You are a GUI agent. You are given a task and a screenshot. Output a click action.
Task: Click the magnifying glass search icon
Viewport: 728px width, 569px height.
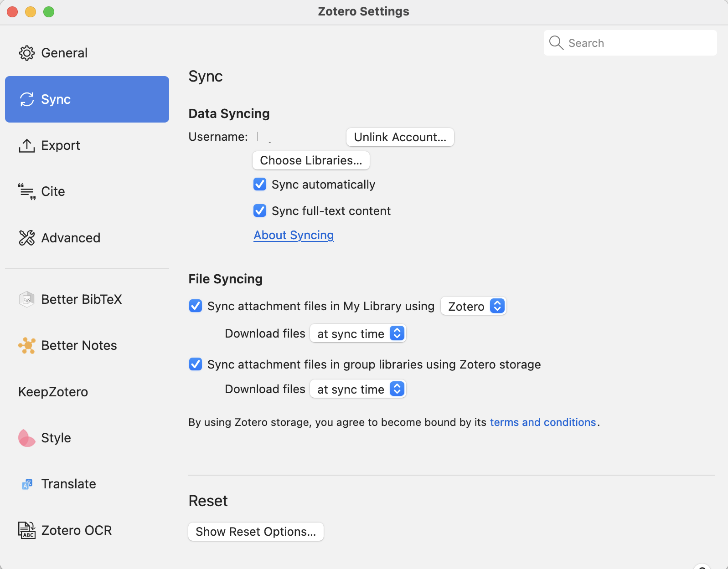(x=556, y=43)
